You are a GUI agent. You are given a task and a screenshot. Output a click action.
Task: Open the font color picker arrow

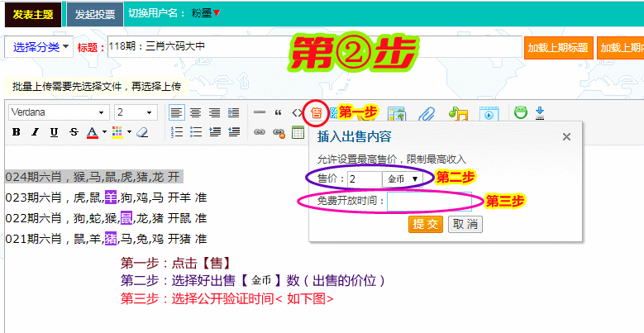pos(103,132)
